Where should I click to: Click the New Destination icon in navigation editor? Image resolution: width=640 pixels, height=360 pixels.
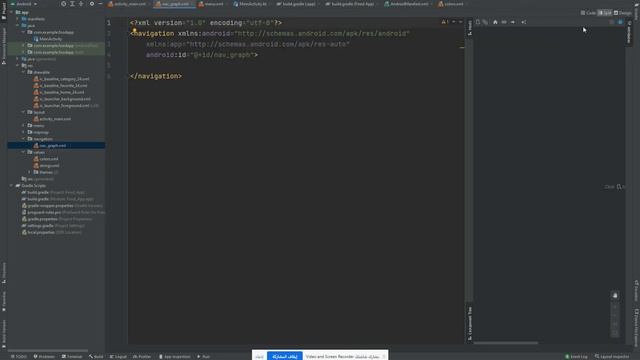pos(478,22)
